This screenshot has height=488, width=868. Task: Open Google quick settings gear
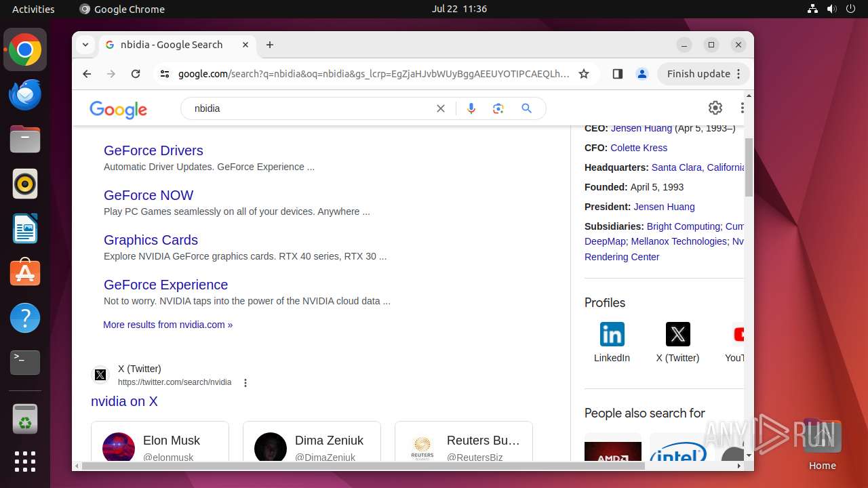pos(715,108)
